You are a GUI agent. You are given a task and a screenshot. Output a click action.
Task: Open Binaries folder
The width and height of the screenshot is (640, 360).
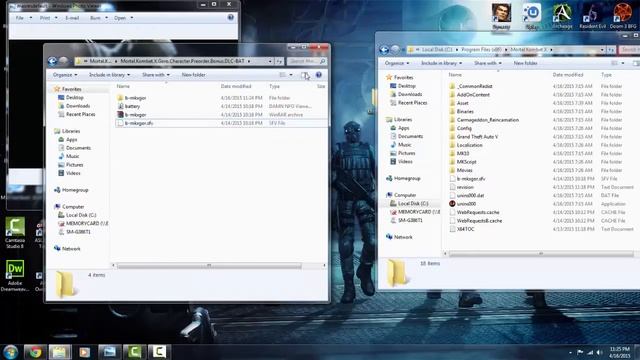465,111
